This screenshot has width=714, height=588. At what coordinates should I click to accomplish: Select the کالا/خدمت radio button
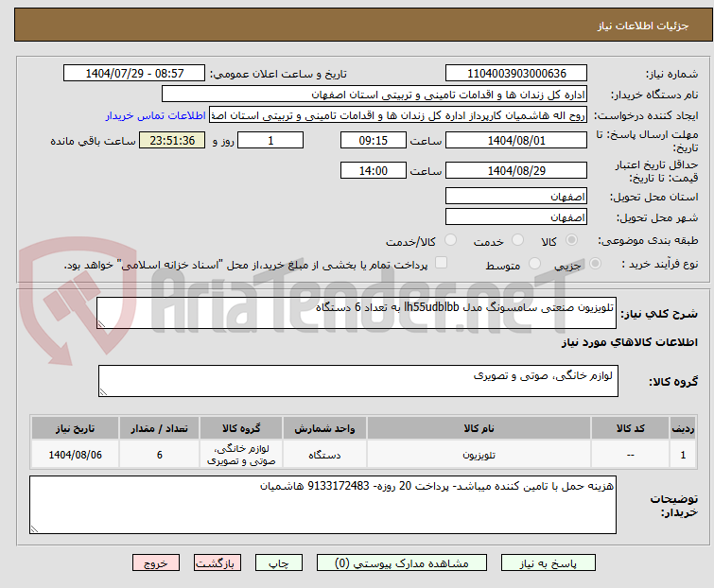pyautogui.click(x=450, y=240)
